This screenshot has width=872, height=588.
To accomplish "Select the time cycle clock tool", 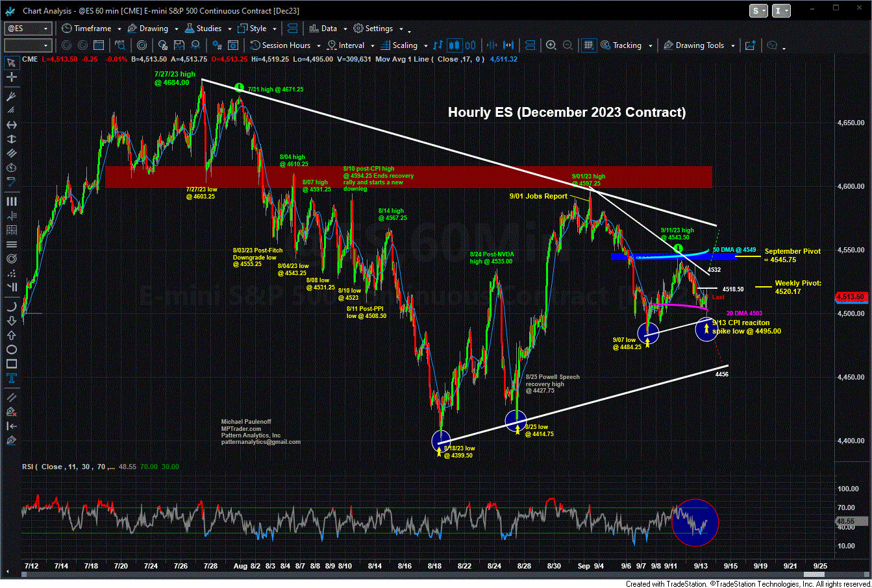I will pyautogui.click(x=12, y=167).
